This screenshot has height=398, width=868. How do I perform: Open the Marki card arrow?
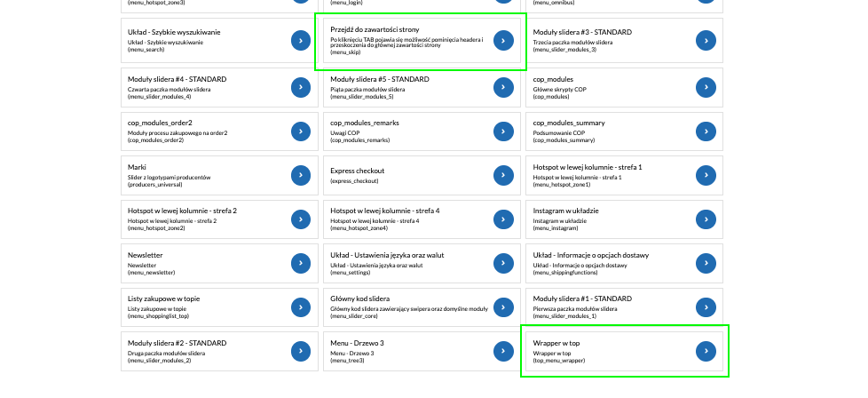click(301, 175)
